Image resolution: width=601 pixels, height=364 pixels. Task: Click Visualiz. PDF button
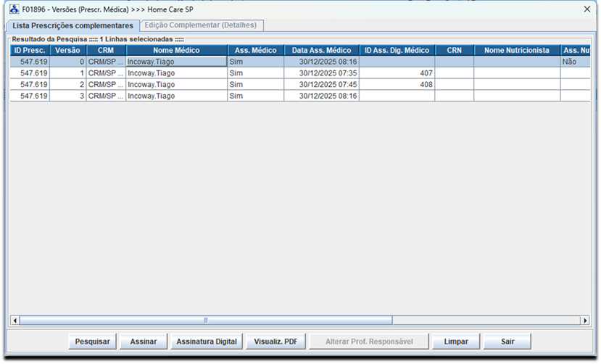[275, 342]
